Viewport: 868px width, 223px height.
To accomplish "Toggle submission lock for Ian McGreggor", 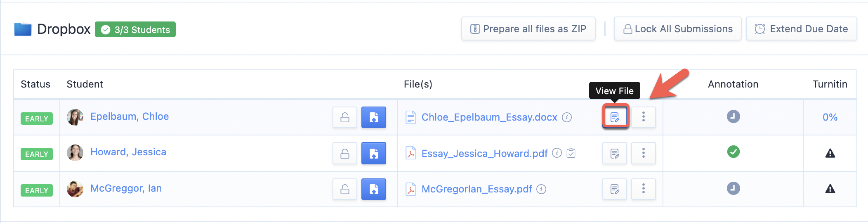I will 345,189.
